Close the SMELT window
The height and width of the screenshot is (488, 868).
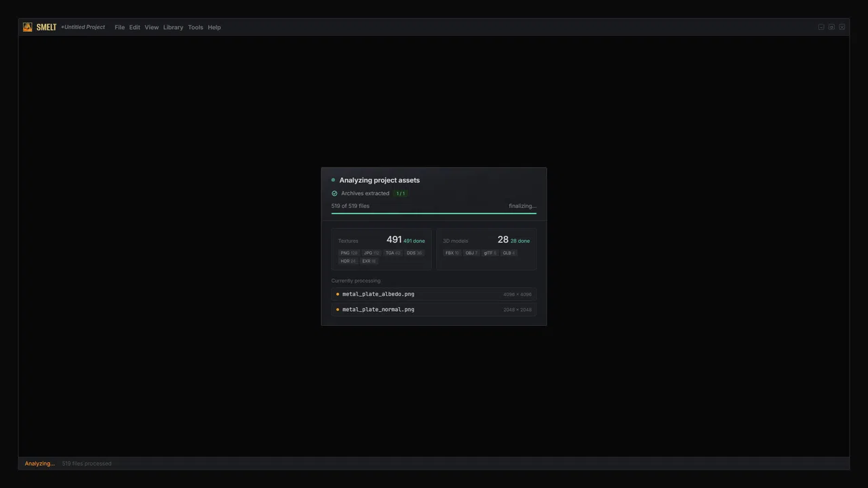842,27
